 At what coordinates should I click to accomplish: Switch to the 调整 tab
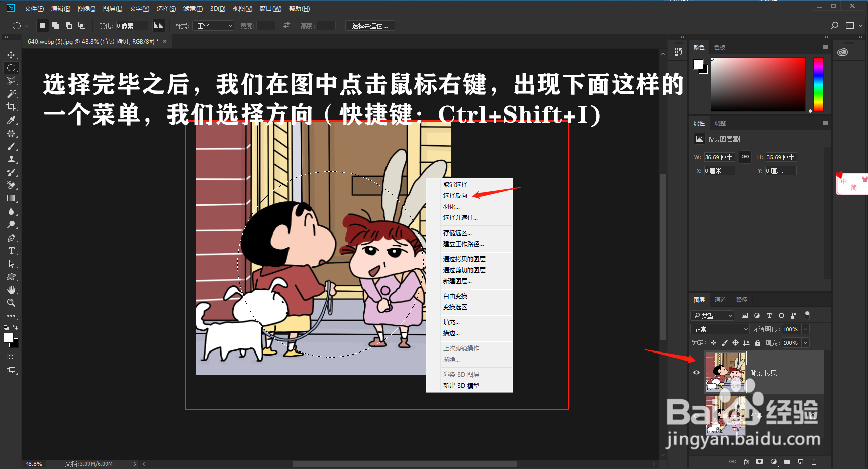click(720, 123)
